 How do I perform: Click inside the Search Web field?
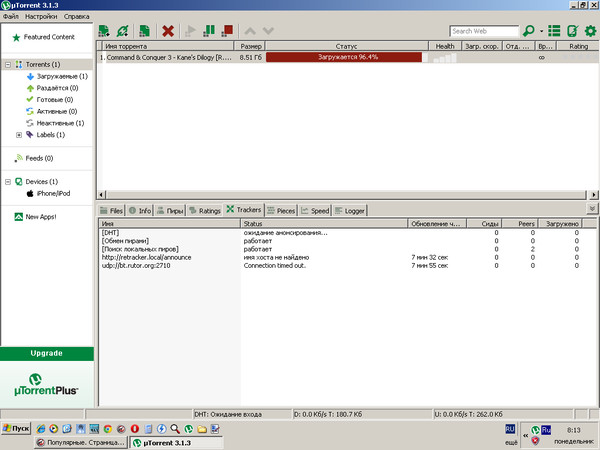click(x=484, y=31)
